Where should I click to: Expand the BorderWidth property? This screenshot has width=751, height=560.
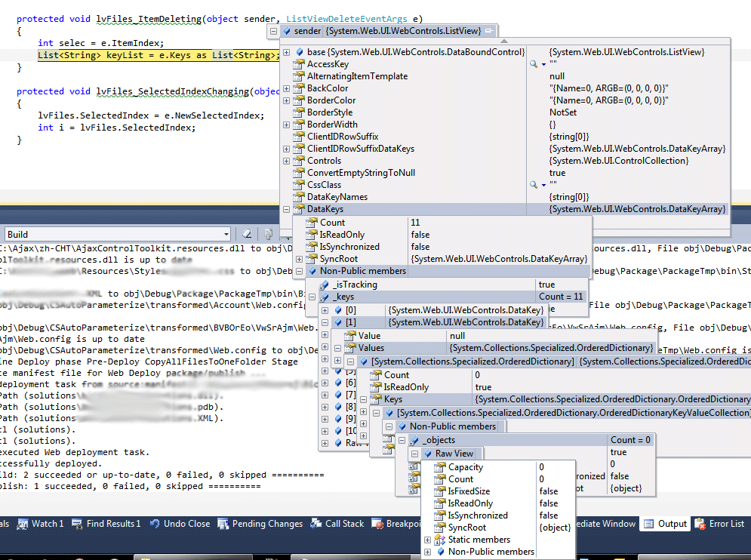tap(286, 125)
